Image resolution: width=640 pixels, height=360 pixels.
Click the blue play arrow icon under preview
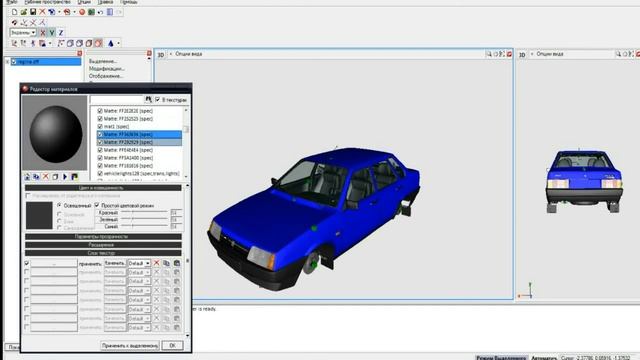(x=65, y=177)
